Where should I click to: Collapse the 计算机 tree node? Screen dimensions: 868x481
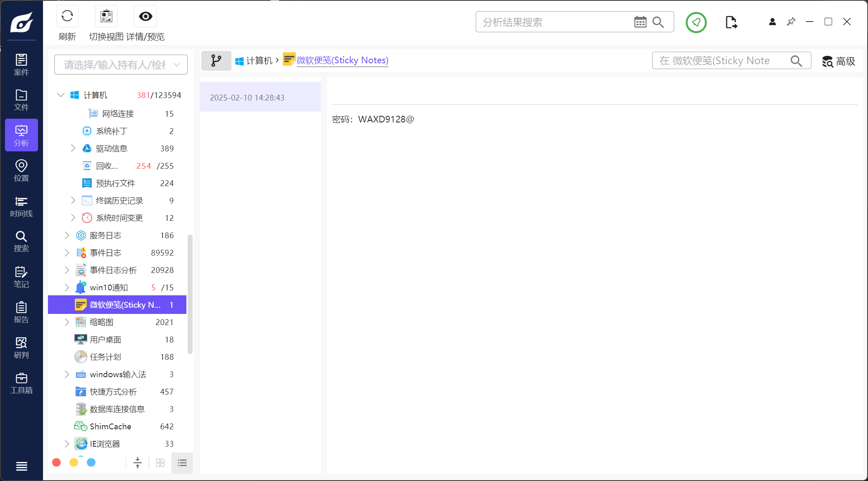(x=61, y=95)
